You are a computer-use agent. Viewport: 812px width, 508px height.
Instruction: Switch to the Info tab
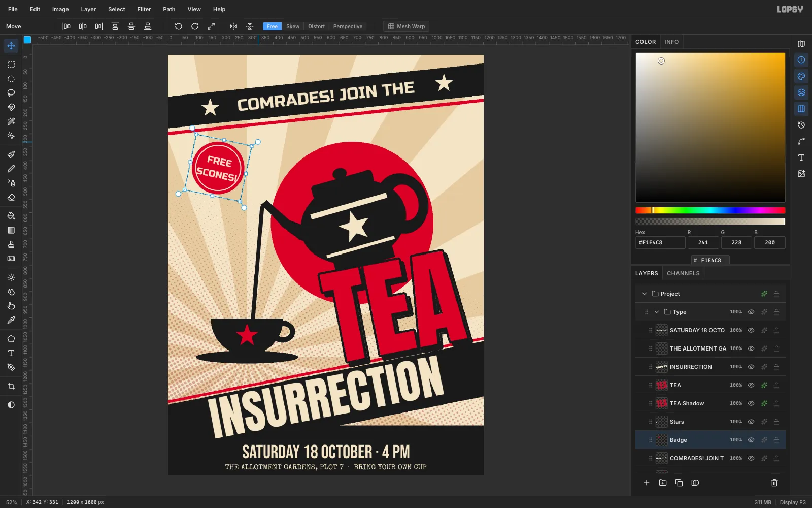pos(671,42)
